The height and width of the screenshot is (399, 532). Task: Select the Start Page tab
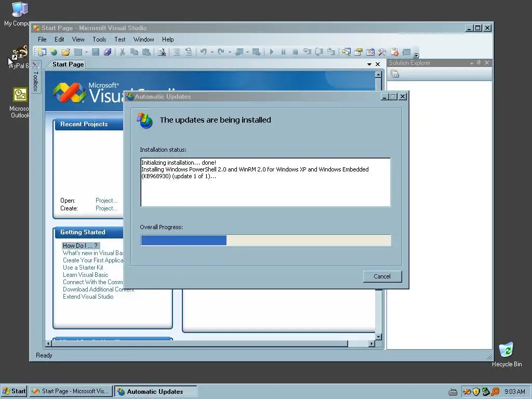click(68, 64)
